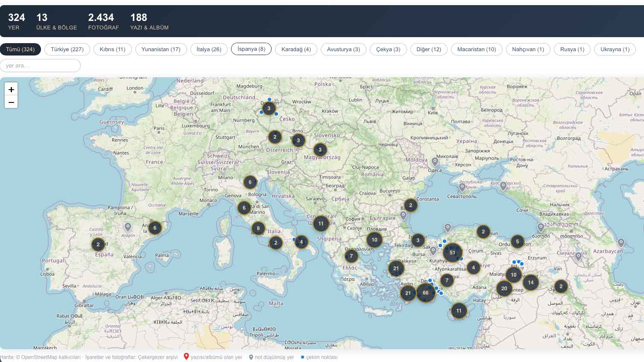The image size is (644, 362).
Task: Open the 4 cluster in southern Italy
Action: (301, 242)
